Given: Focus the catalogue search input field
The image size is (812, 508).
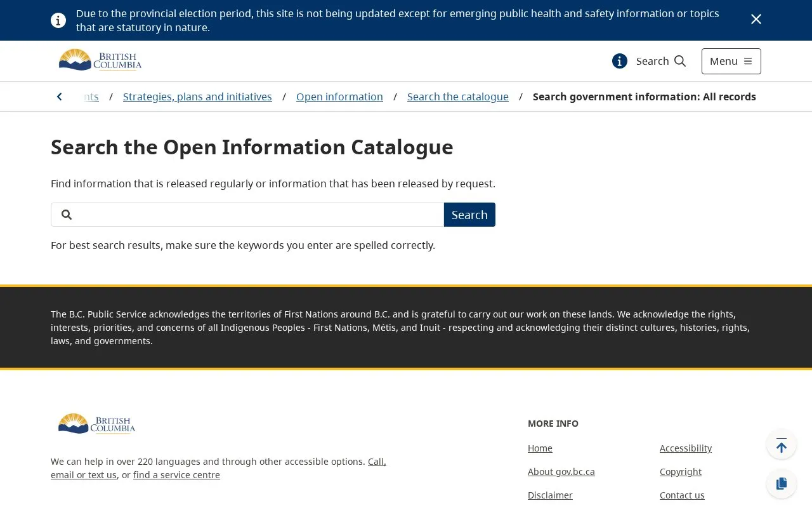Looking at the screenshot, I should (247, 215).
